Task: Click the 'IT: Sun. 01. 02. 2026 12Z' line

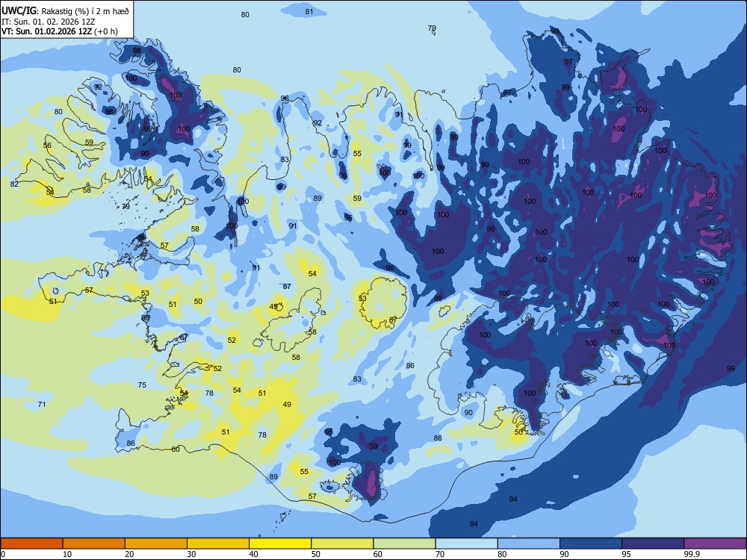Action: 48,22
